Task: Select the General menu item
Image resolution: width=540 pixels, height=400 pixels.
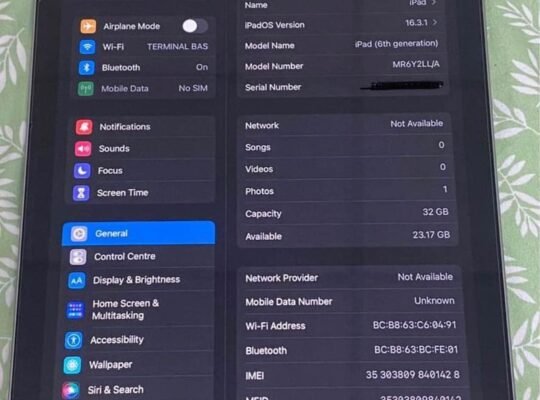Action: point(139,234)
